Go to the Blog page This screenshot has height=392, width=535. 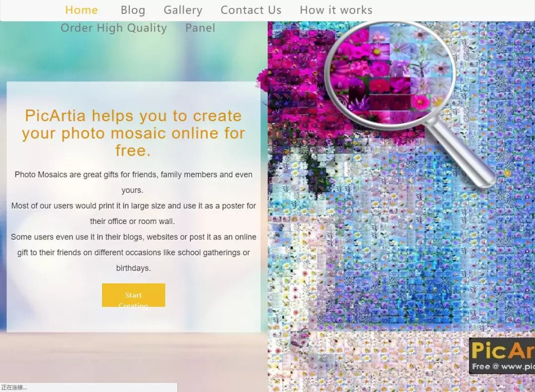click(x=133, y=10)
